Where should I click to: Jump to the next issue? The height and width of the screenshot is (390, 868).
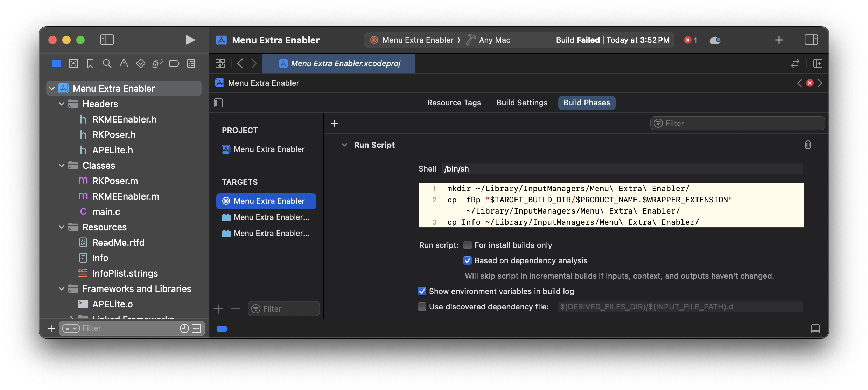coord(820,83)
